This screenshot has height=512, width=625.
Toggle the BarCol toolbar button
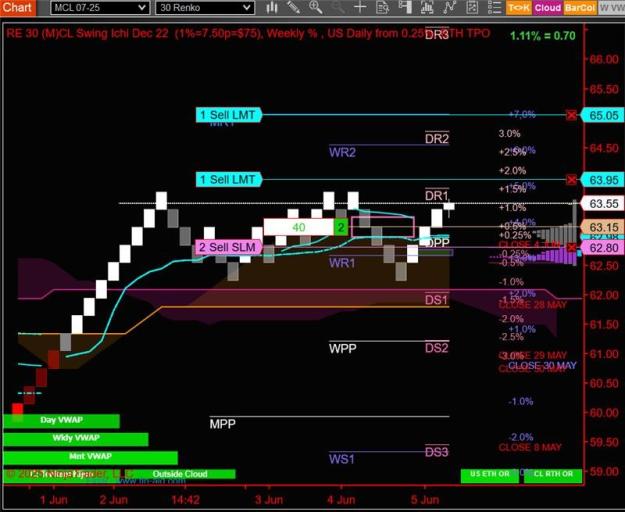[580, 8]
